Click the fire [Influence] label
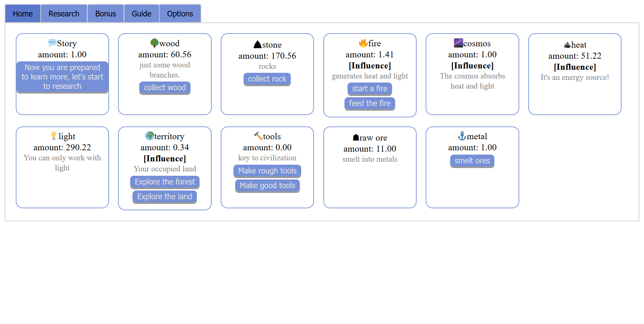 pyautogui.click(x=370, y=65)
